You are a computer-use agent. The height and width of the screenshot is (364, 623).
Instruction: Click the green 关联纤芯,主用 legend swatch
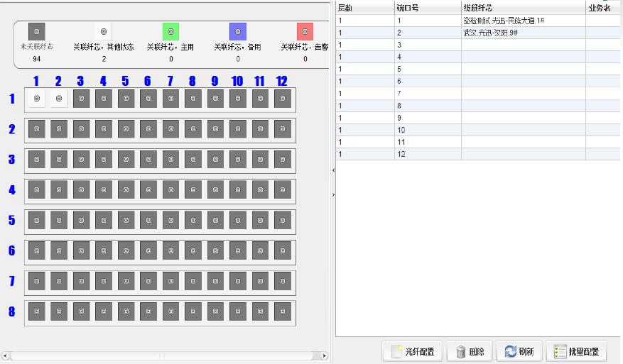pos(170,31)
